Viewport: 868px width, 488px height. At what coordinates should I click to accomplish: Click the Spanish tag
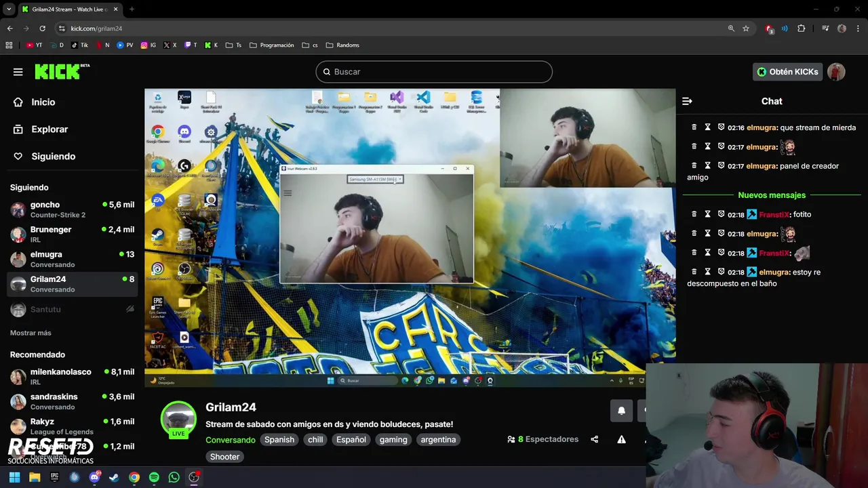pos(279,440)
